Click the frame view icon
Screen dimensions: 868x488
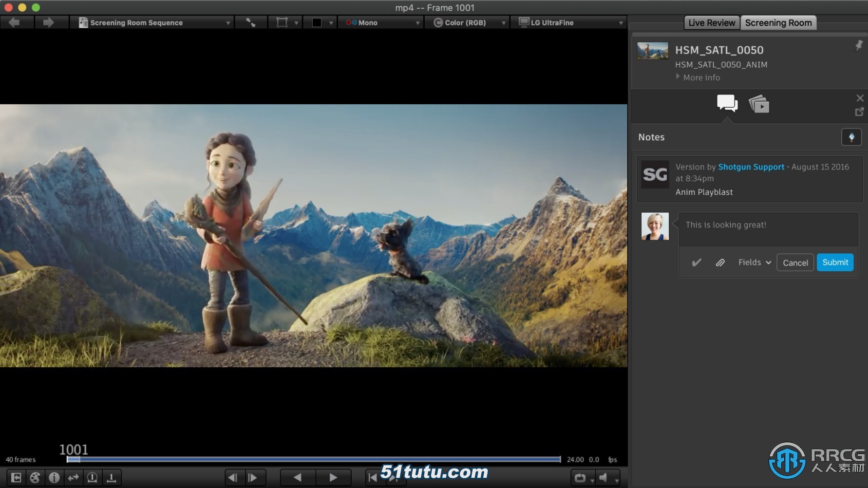pyautogui.click(x=282, y=22)
